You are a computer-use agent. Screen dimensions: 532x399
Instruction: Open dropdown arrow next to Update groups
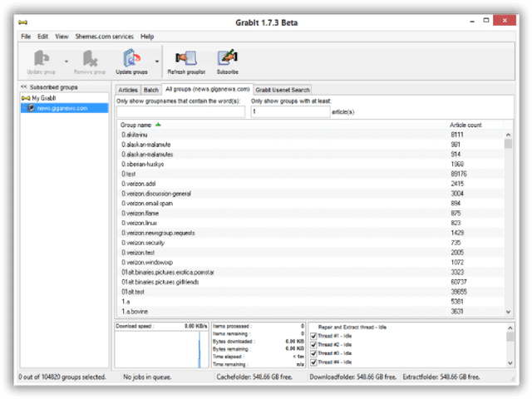[x=157, y=62]
